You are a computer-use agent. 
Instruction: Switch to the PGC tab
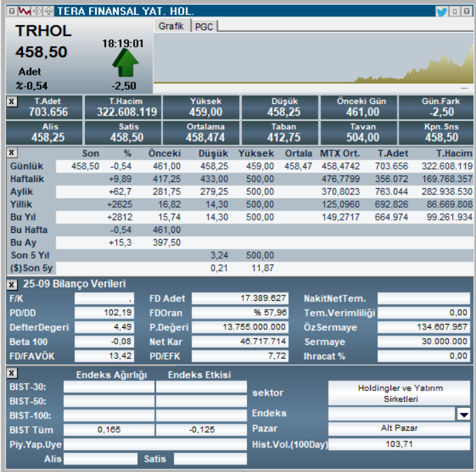click(x=204, y=26)
